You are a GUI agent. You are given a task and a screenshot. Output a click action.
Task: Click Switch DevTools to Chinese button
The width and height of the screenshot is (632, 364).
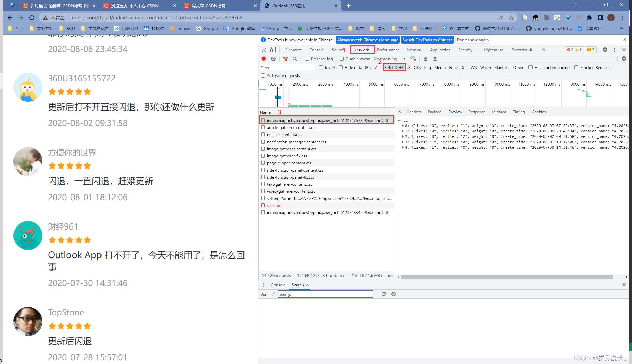427,40
